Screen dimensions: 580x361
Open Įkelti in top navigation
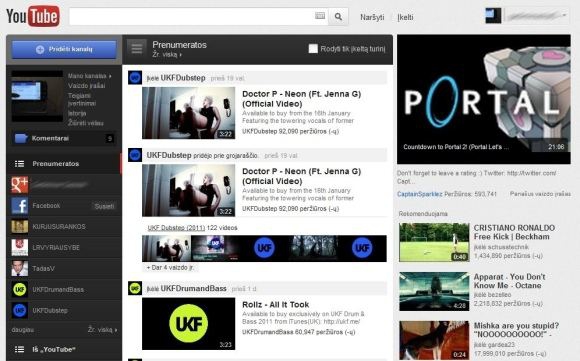pyautogui.click(x=405, y=17)
